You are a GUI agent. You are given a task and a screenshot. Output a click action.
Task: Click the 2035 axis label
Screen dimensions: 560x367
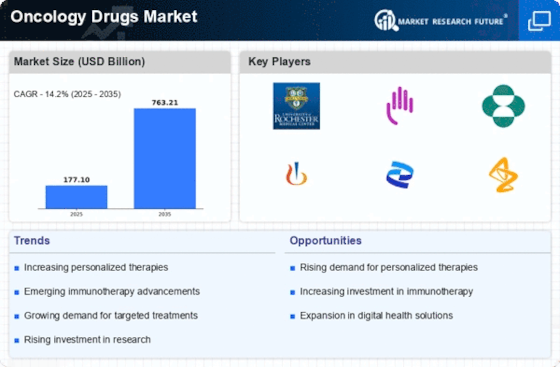coord(165,214)
